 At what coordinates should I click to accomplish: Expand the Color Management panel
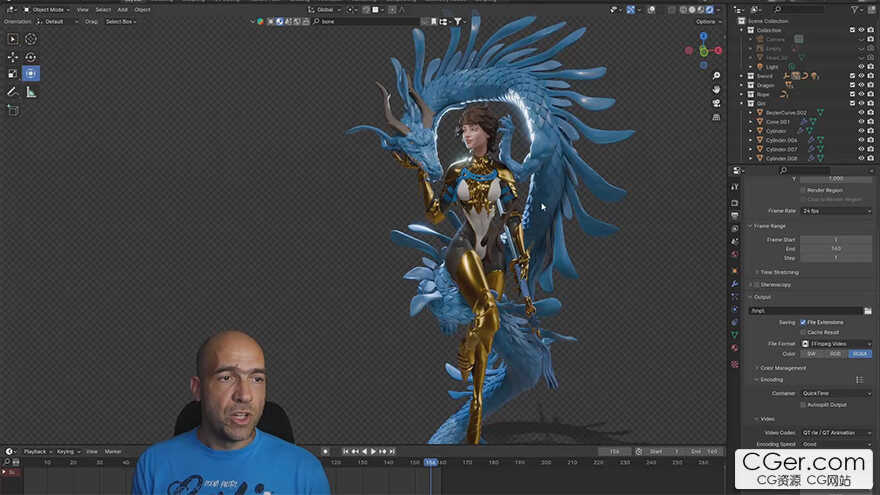[780, 368]
